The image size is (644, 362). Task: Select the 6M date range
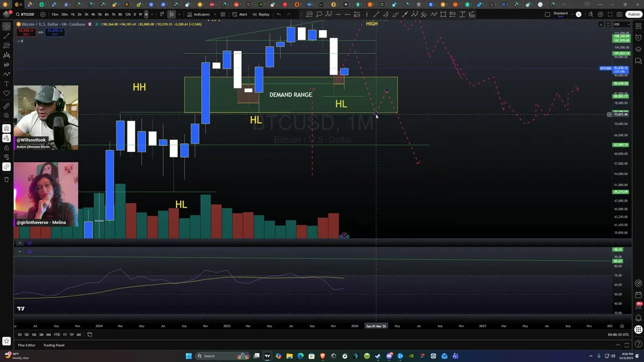click(x=48, y=334)
